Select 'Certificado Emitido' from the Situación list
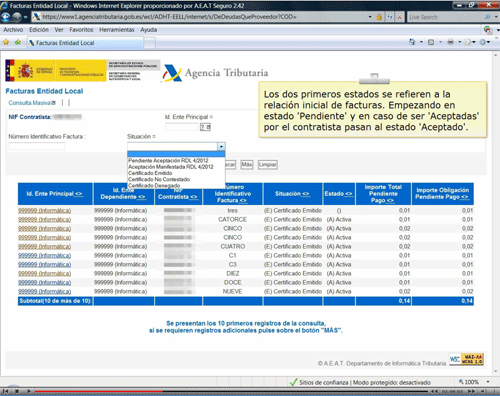 176,173
